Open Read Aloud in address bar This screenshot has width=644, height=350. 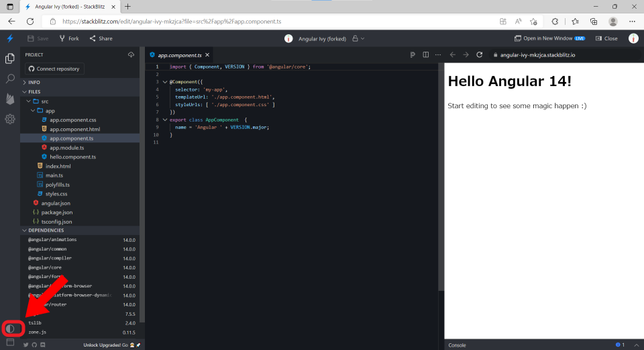tap(519, 21)
